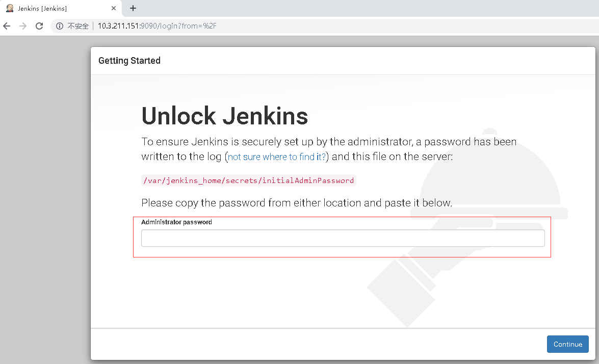Go forward with the browser arrow
The image size is (599, 364).
pos(23,26)
